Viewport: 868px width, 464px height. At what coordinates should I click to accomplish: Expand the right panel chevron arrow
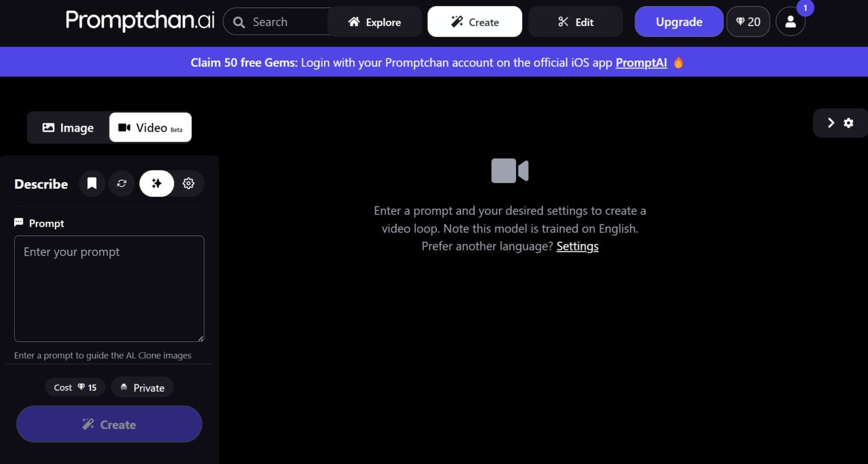tap(831, 123)
